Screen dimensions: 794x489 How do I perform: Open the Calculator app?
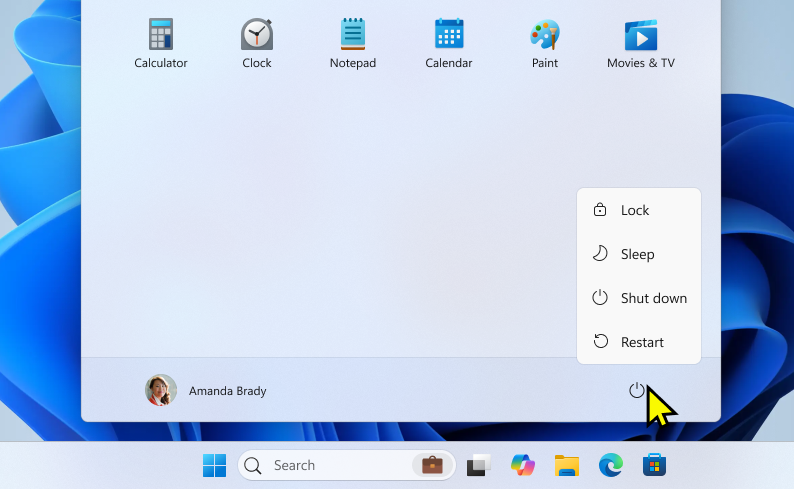point(161,43)
